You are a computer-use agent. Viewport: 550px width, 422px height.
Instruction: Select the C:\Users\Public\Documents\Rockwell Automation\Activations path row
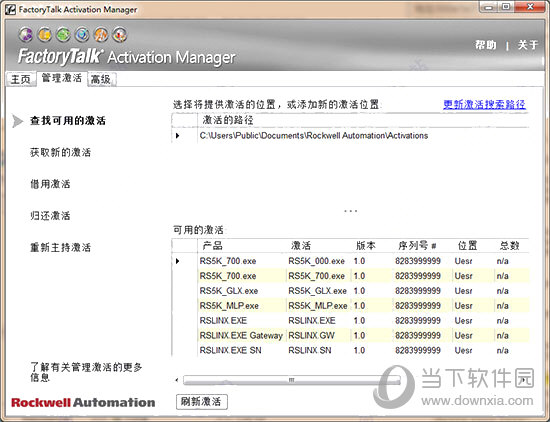click(314, 135)
